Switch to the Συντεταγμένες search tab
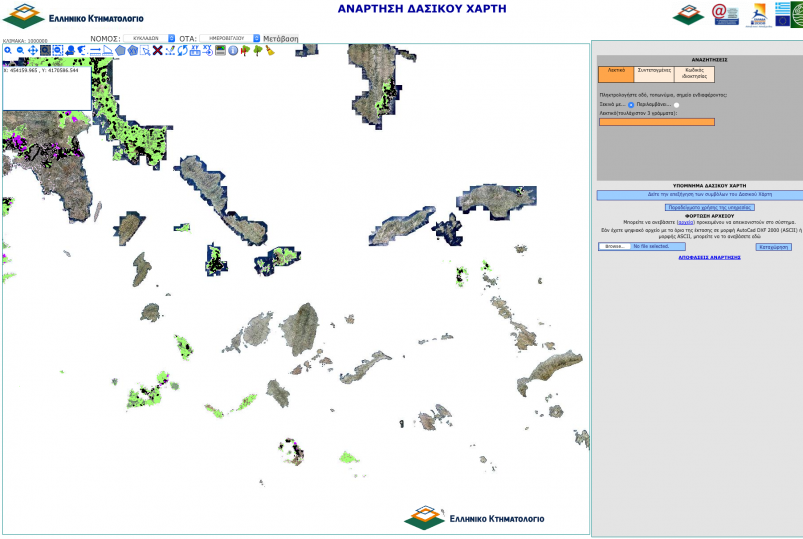The image size is (803, 539). (x=653, y=73)
